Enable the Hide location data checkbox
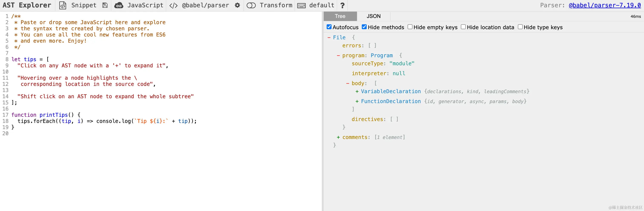The height and width of the screenshot is (211, 644). coord(463,27)
